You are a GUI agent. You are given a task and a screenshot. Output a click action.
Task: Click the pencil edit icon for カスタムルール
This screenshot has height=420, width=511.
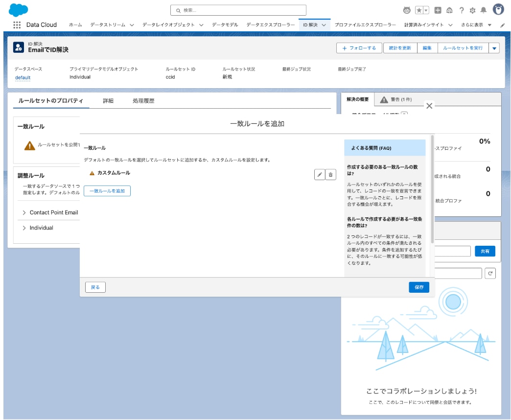(320, 175)
